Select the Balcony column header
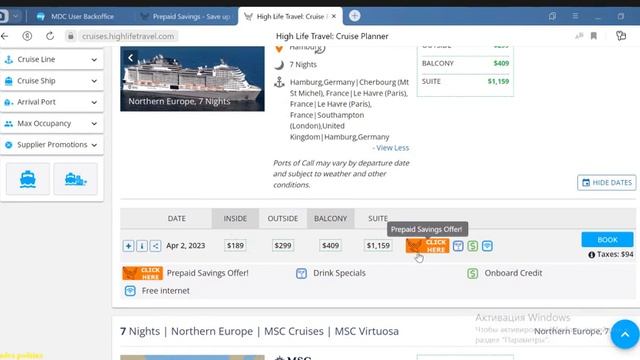 tap(331, 218)
